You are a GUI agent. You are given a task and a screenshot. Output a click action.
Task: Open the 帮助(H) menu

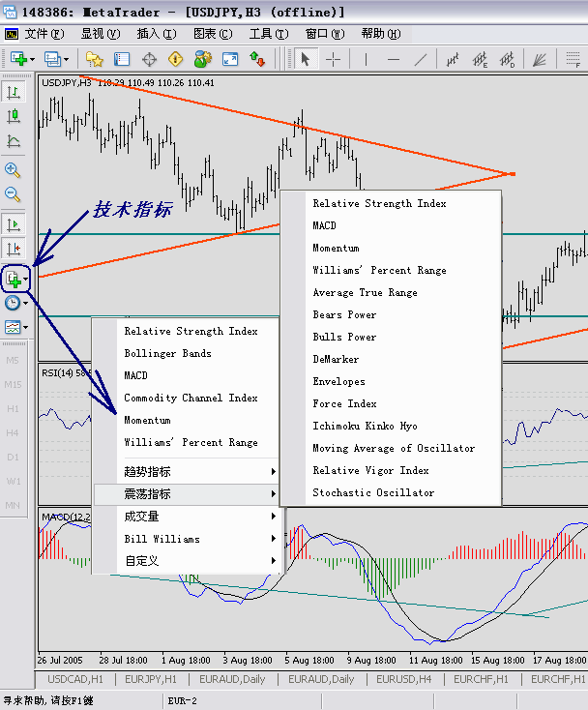coord(381,34)
